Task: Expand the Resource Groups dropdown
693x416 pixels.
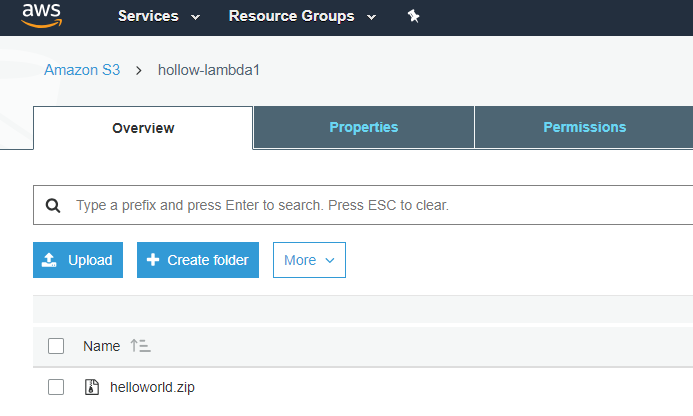Action: coord(302,17)
